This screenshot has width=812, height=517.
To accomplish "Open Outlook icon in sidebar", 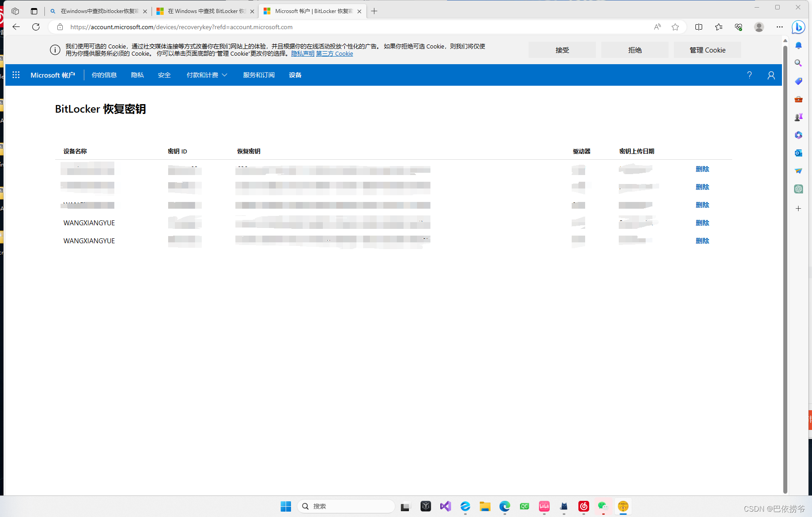I will point(799,153).
